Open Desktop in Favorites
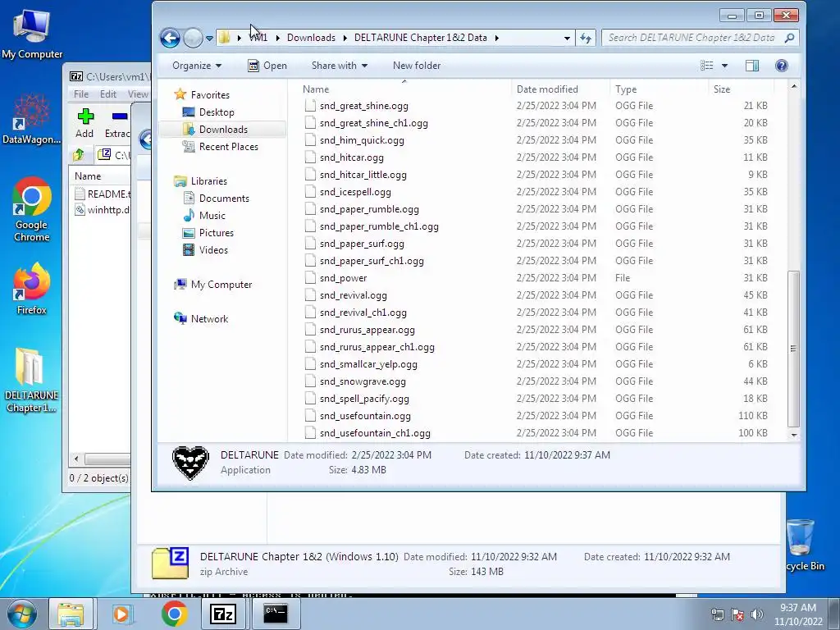This screenshot has height=630, width=840. click(x=217, y=112)
